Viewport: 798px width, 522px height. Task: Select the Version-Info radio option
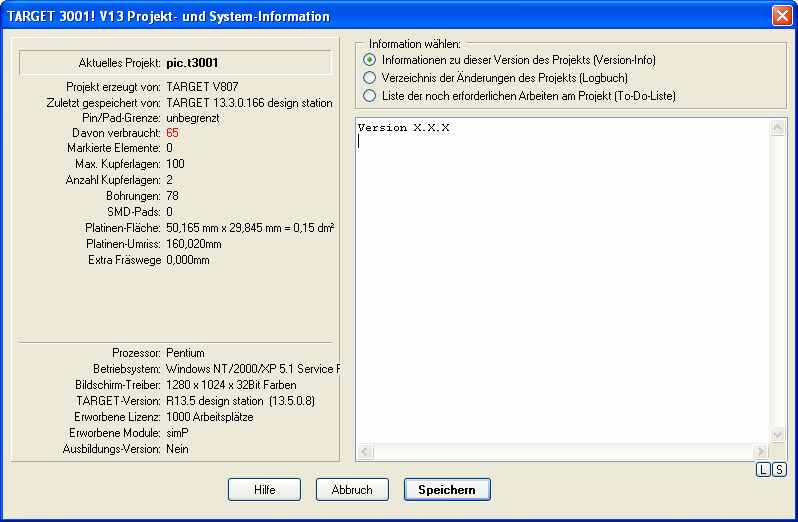370,60
